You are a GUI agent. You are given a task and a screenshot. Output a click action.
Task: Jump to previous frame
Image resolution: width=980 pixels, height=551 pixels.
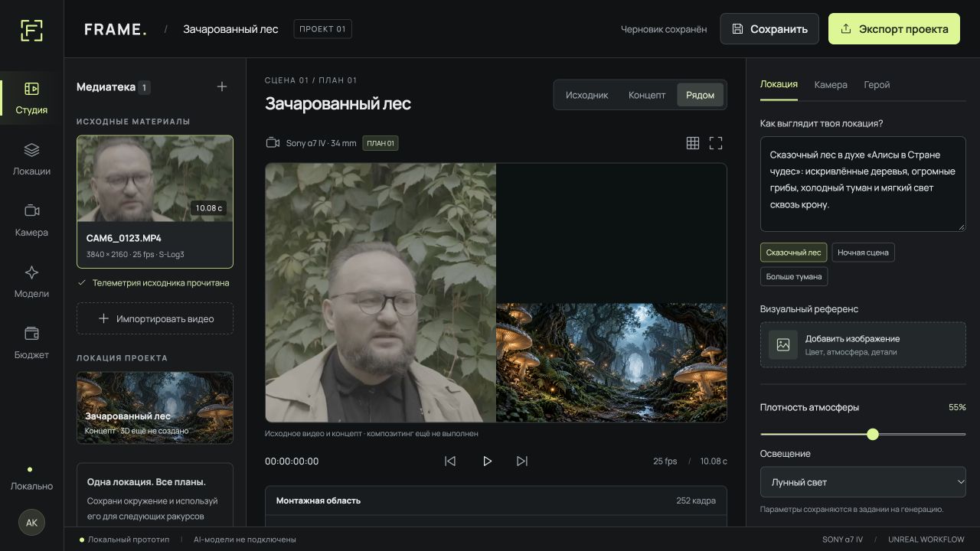[450, 461]
